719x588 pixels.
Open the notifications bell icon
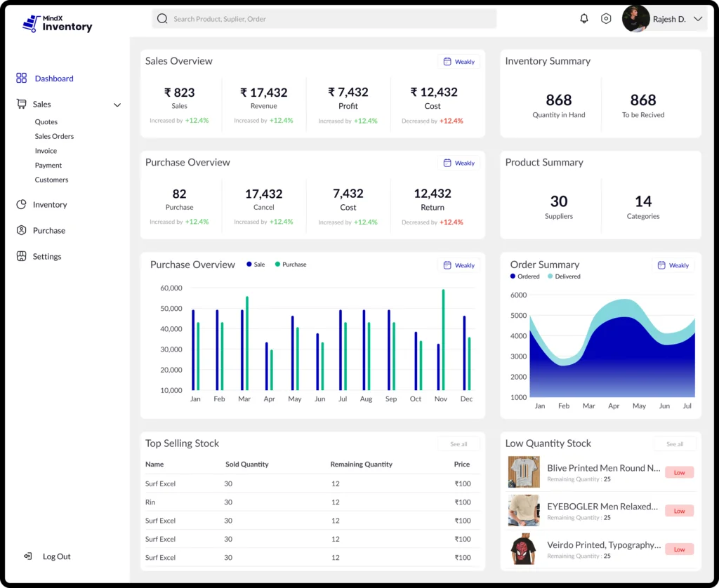click(583, 18)
